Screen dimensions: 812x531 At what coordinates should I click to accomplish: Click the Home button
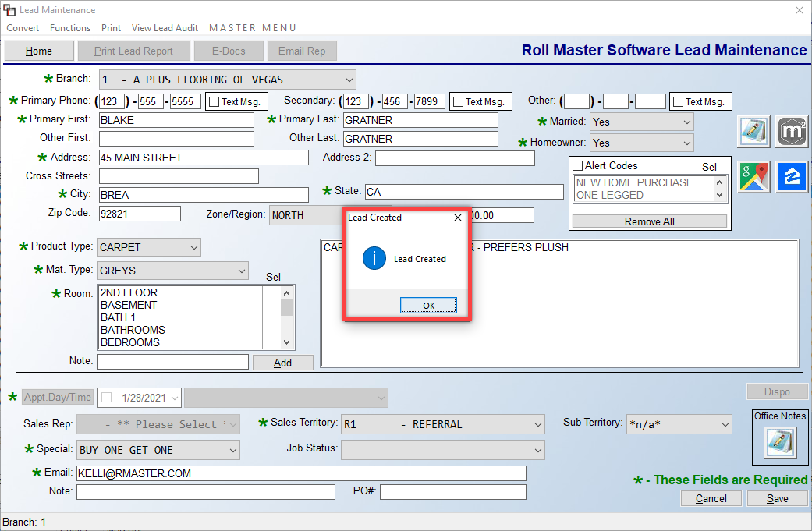pos(39,51)
